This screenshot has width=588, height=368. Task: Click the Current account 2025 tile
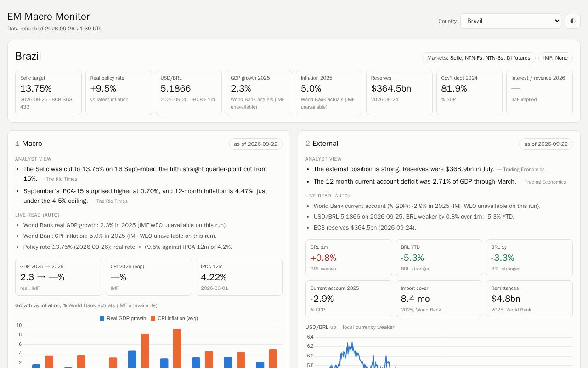[x=349, y=299]
